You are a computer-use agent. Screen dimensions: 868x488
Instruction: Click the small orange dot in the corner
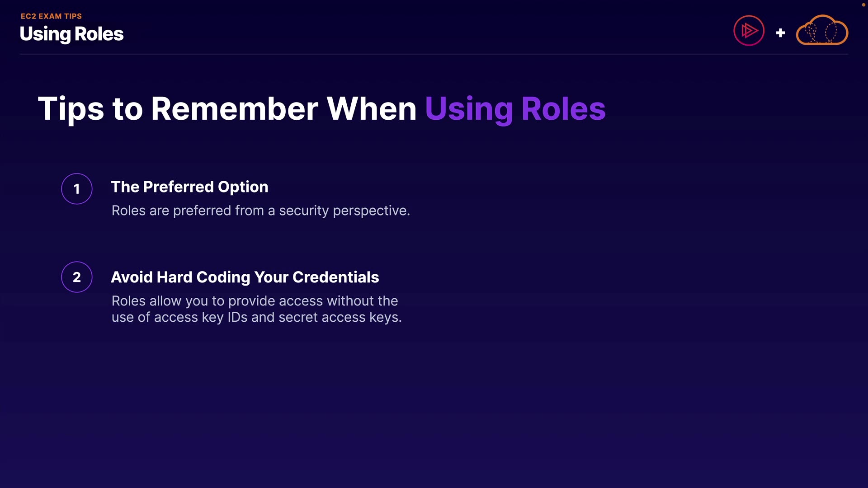point(863,5)
